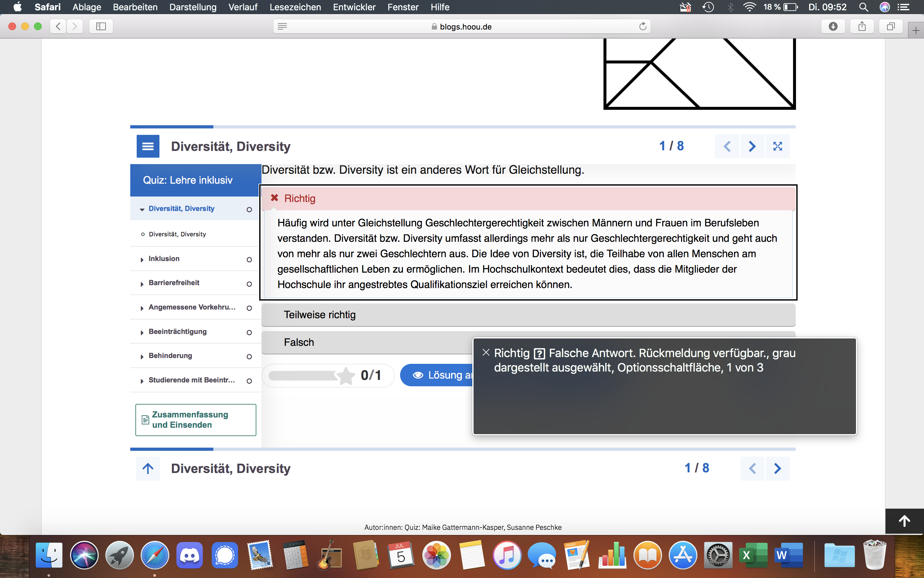Open Microsoft Excel from the Dock

coord(753,555)
